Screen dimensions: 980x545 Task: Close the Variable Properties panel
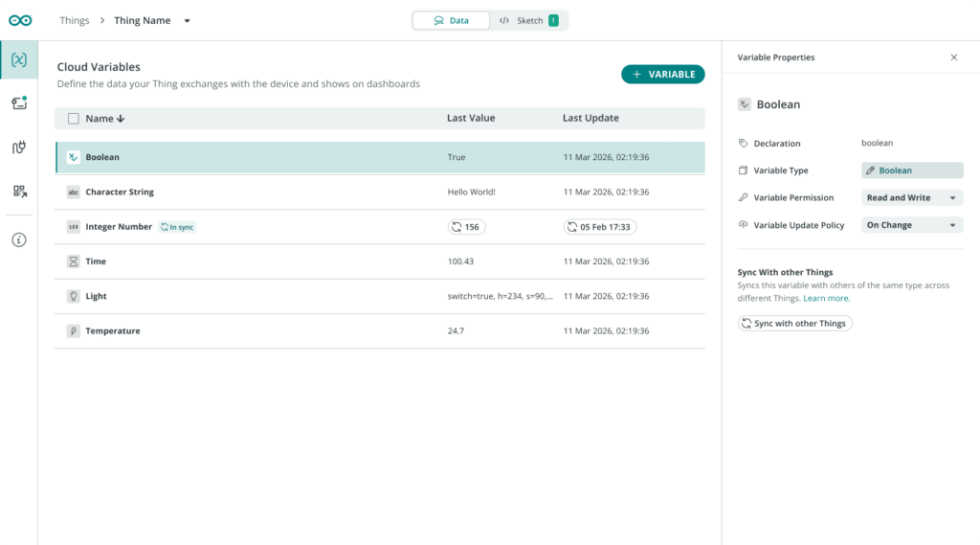pos(953,57)
